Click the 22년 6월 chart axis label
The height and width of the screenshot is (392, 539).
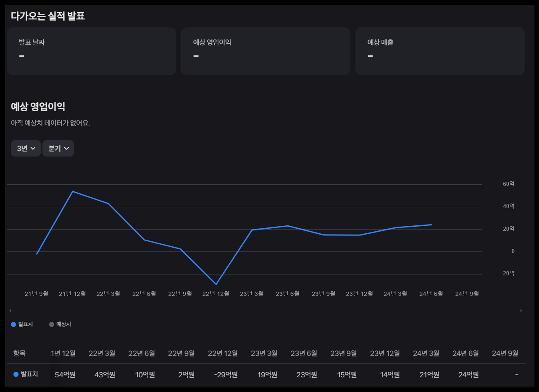144,294
